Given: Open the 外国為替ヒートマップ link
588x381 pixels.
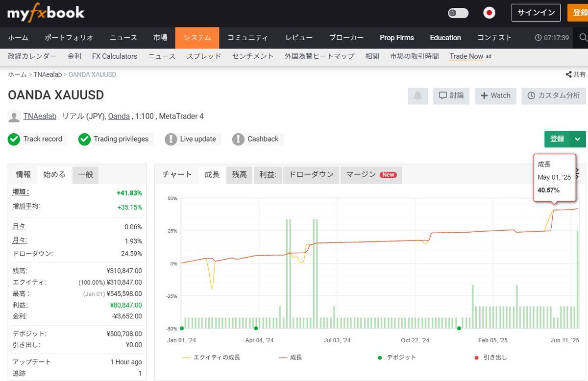Looking at the screenshot, I should pos(319,56).
